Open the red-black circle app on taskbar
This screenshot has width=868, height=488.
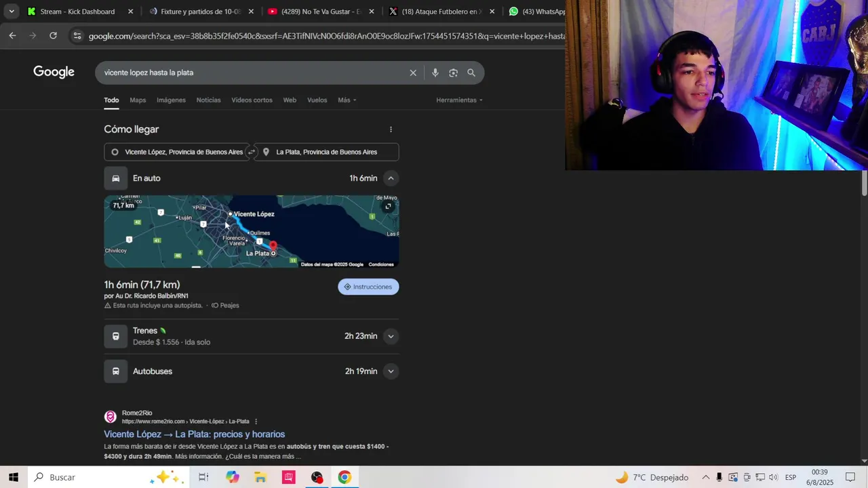pos(317,477)
